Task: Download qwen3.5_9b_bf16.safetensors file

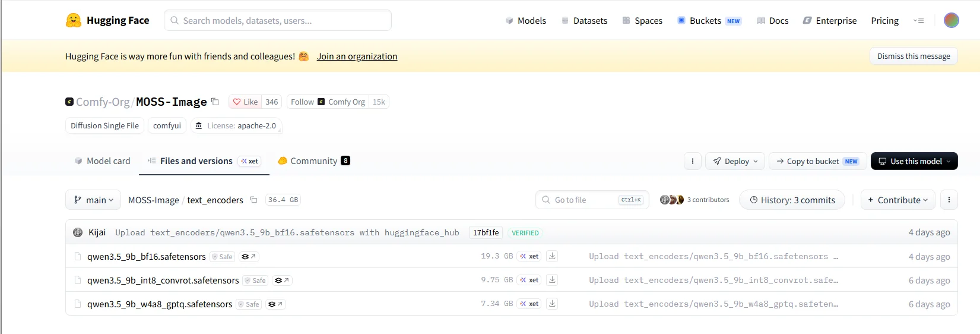Action: [552, 256]
